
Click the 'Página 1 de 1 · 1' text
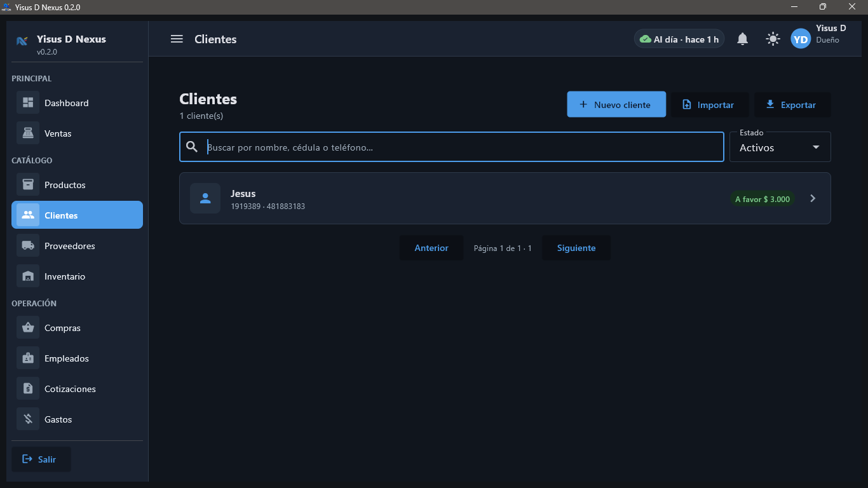(503, 248)
